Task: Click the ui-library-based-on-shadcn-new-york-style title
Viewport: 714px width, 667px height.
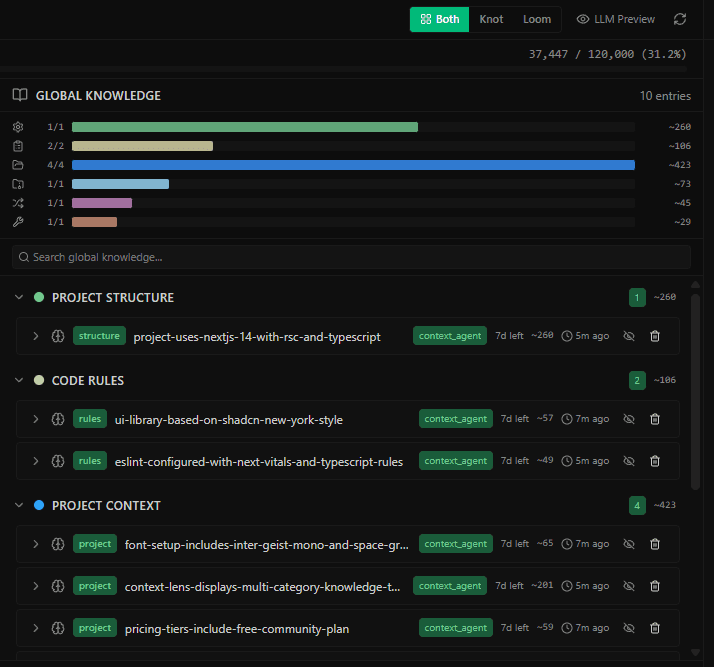Action: [x=229, y=420]
